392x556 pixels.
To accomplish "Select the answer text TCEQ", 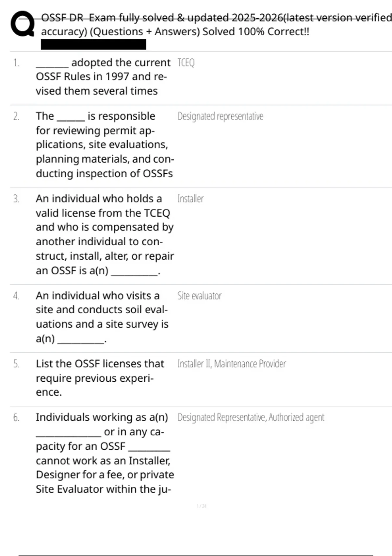I will coord(186,63).
